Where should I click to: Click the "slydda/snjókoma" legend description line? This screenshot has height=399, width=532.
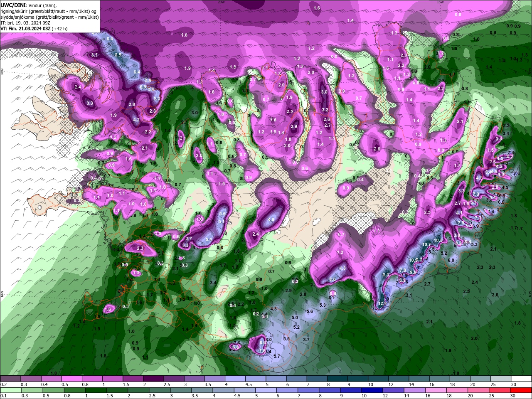click(x=49, y=17)
